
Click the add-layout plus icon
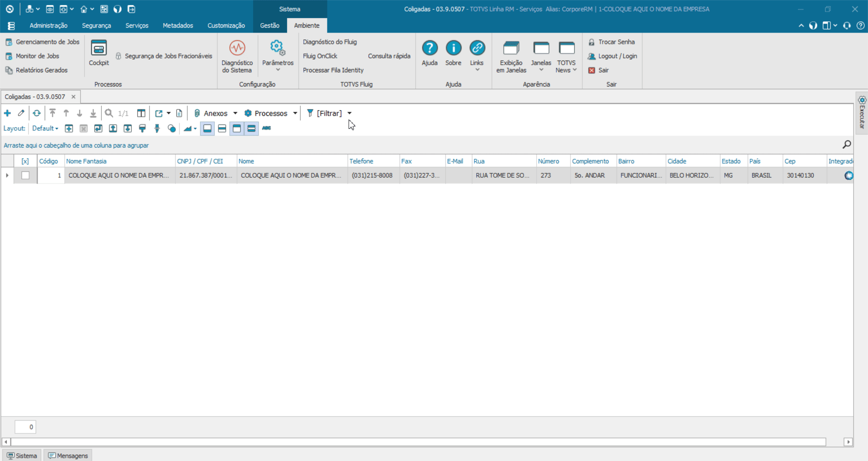pyautogui.click(x=69, y=128)
